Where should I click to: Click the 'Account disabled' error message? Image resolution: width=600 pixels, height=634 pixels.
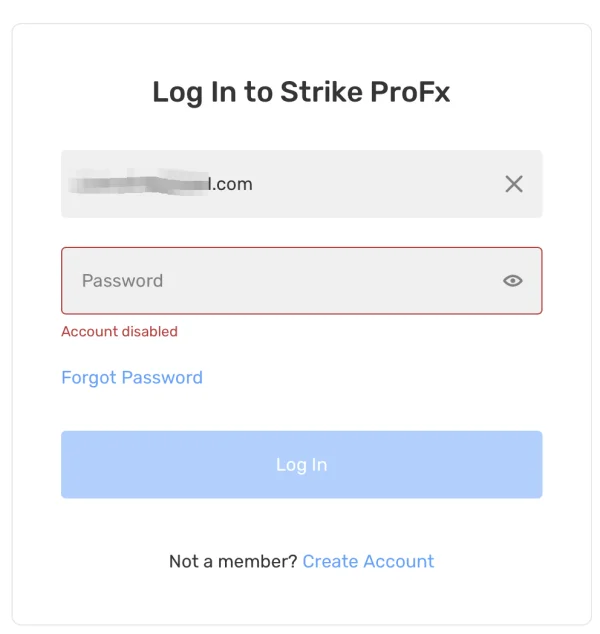pos(119,331)
